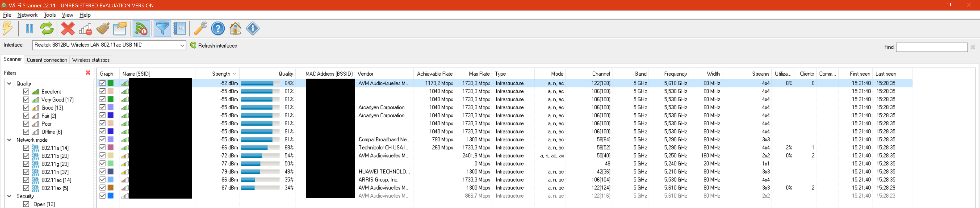Image resolution: width=980 pixels, height=208 pixels.
Task: Click the orange swatch in the -87 dBm row
Action: coord(111,188)
